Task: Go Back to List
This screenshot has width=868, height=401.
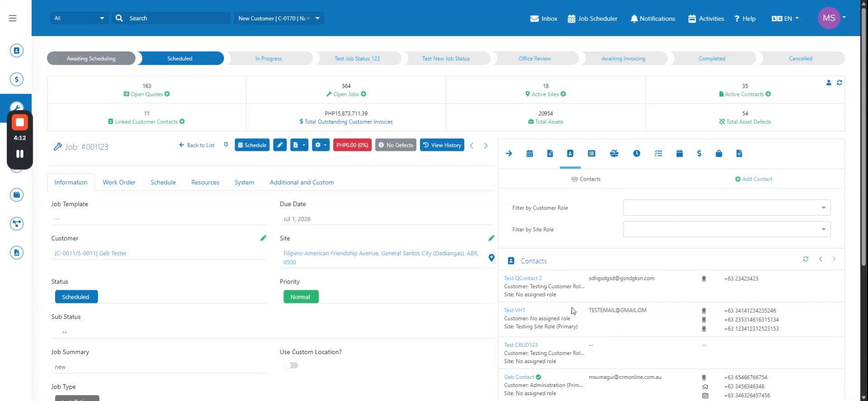Action: [197, 145]
